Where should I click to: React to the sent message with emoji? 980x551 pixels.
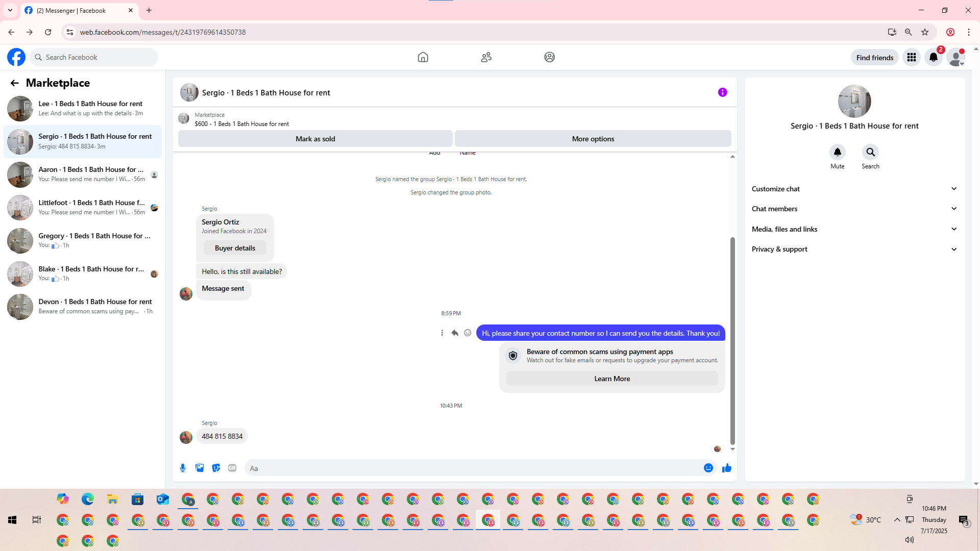[468, 333]
